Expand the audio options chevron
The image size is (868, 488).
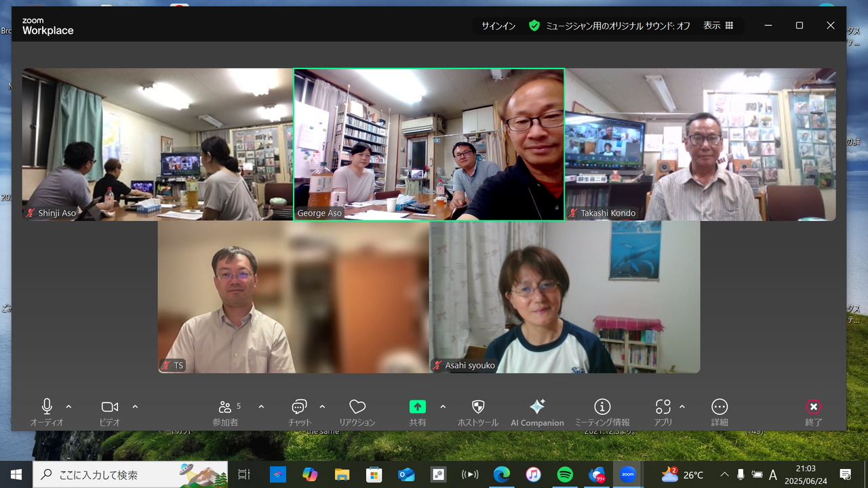[x=68, y=407]
